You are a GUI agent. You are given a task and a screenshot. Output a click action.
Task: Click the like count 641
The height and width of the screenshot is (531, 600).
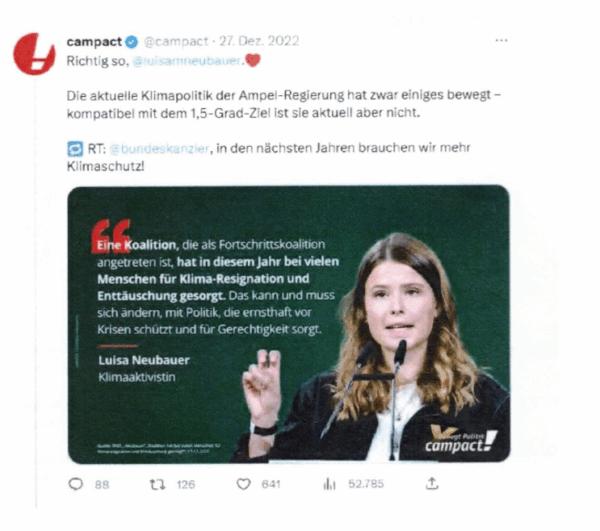pos(271,484)
